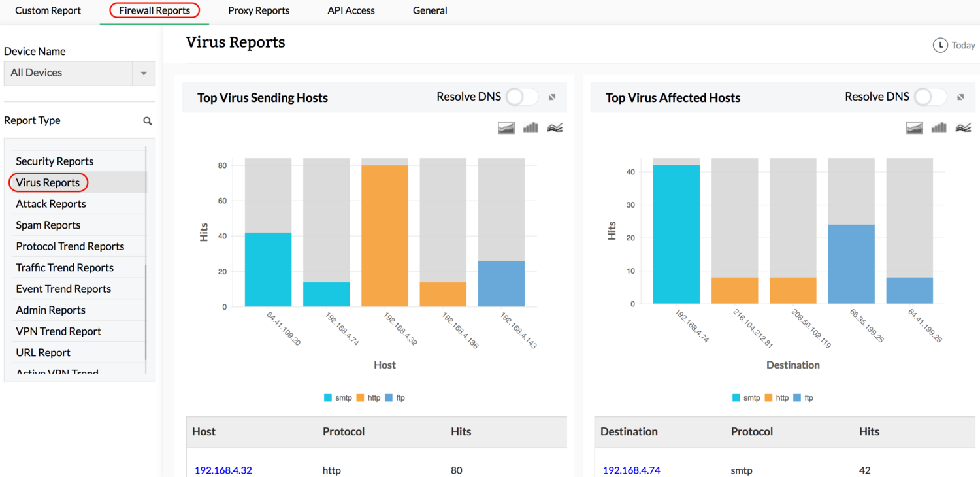The image size is (980, 477).
Task: Enable Resolve DNS for Virus Sending Hosts
Action: (x=522, y=97)
